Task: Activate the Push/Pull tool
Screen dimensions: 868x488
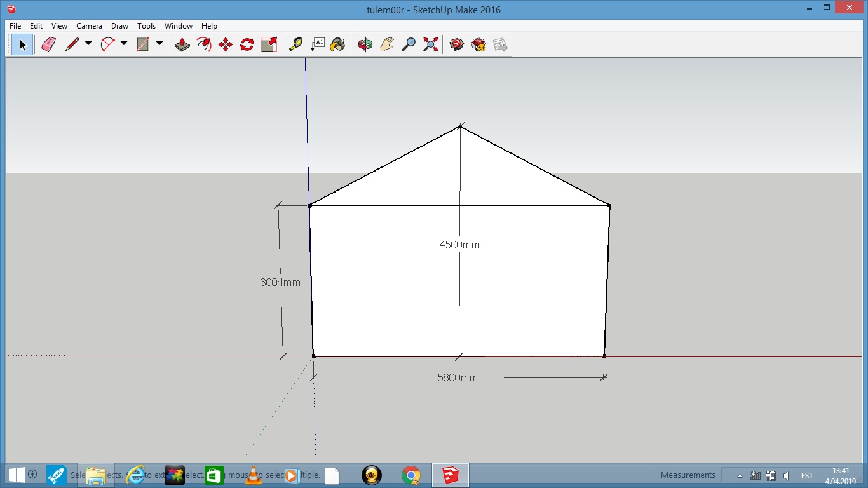Action: 182,44
